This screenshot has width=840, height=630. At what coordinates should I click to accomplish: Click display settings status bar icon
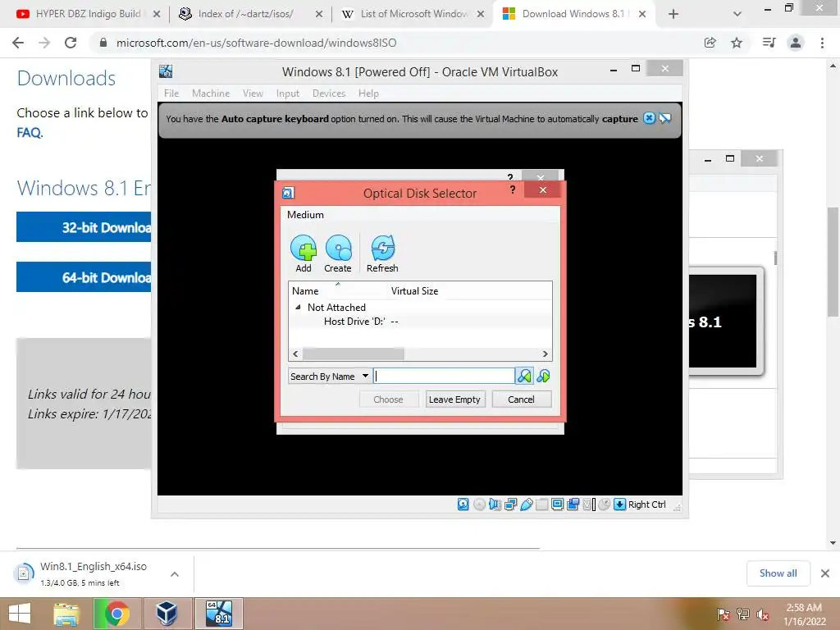(x=557, y=504)
